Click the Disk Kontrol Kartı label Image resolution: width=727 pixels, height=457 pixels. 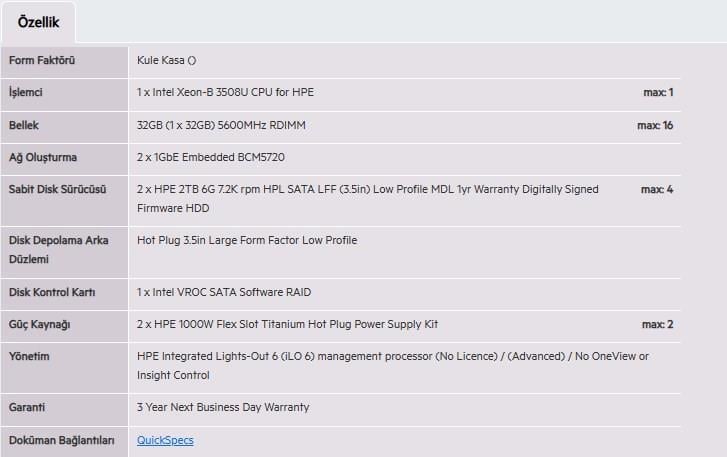pos(52,293)
